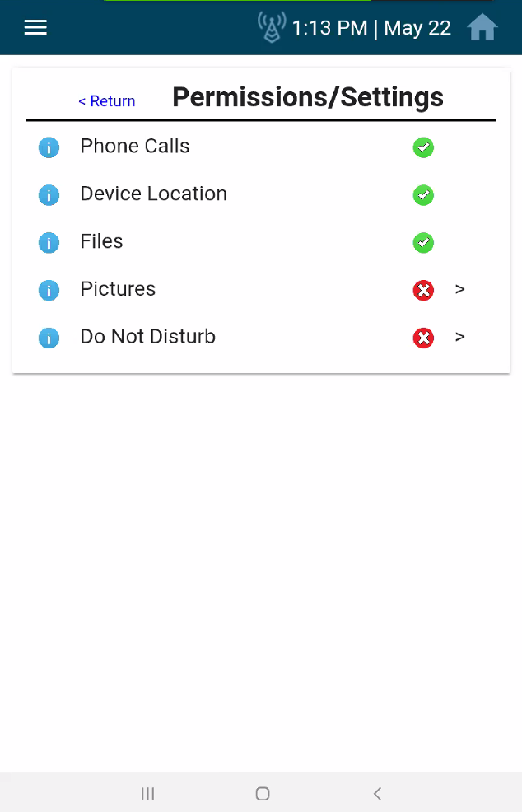Tap green check next to Phone Calls
Screen dimensions: 522x812
[423, 147]
